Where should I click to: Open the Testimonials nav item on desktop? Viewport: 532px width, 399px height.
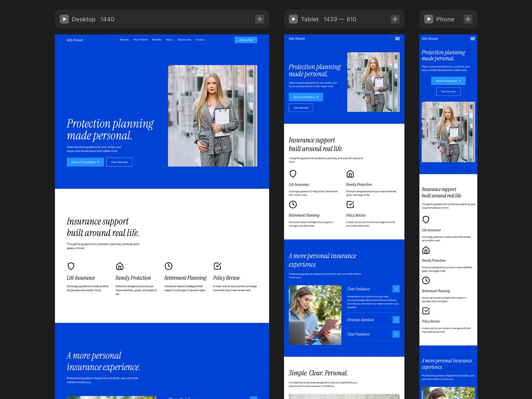pyautogui.click(x=184, y=40)
